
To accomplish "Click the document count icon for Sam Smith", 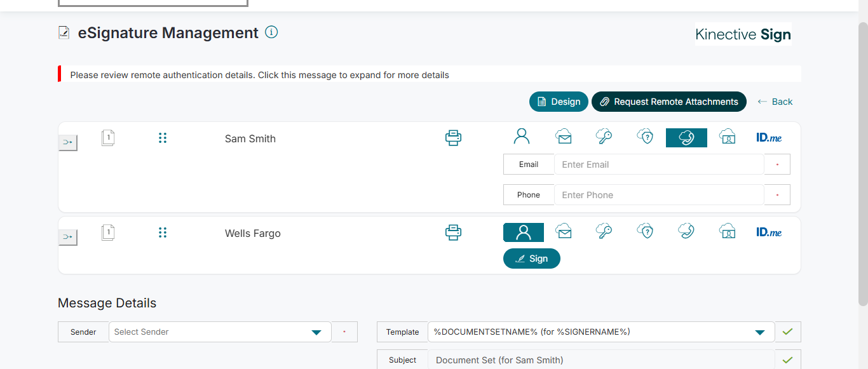I will click(108, 138).
